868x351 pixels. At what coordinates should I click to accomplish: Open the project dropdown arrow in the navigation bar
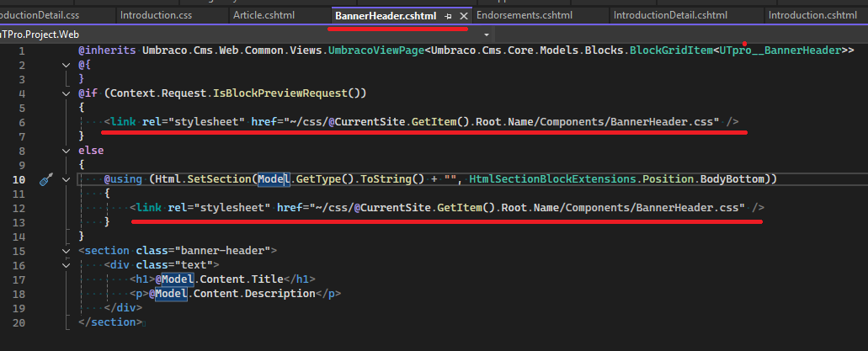coord(487,35)
